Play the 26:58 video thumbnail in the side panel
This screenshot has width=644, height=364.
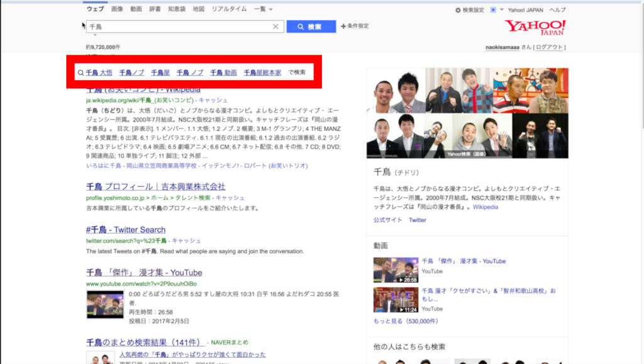pyautogui.click(x=396, y=270)
